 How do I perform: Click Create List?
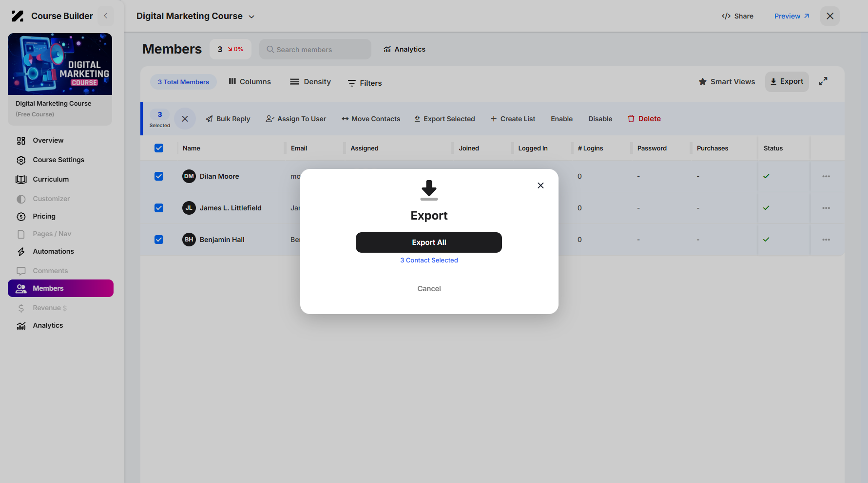coord(513,119)
